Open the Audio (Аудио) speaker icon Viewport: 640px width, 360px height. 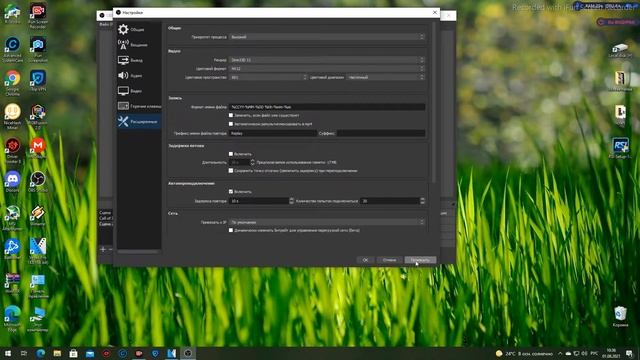(123, 76)
